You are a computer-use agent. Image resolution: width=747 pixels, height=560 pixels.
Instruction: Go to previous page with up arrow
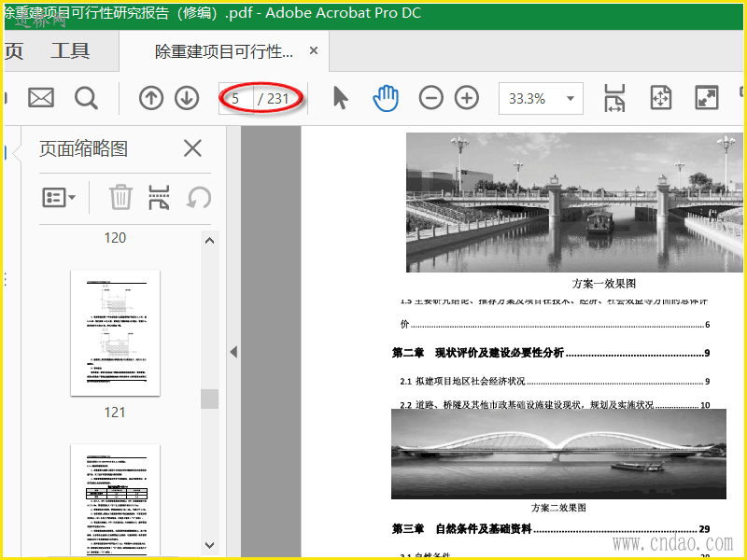[x=151, y=98]
